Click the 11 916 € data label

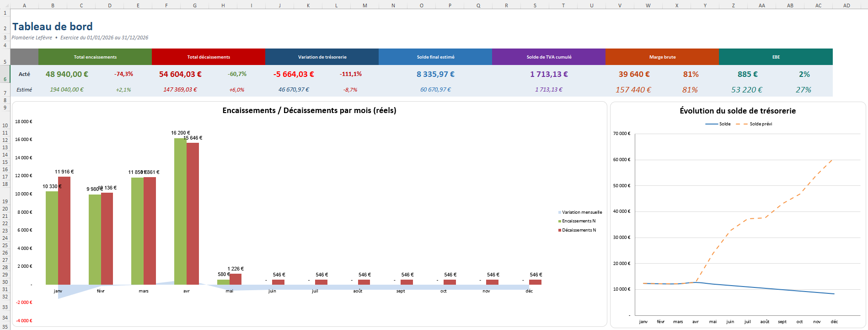[64, 172]
